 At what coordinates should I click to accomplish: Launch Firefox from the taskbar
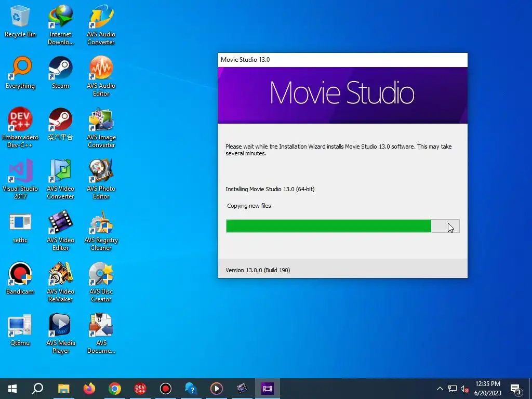(89, 389)
